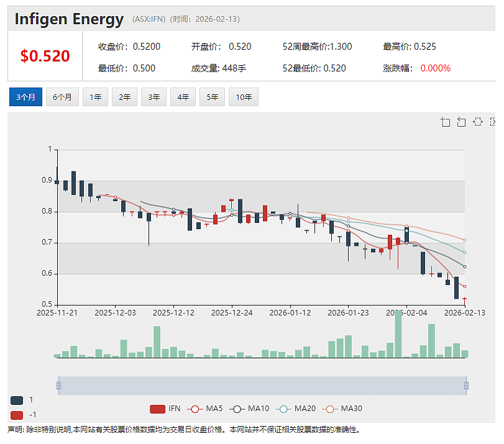This screenshot has width=504, height=444.
Task: Click the 0.8 y-axis price label
Action: pyautogui.click(x=47, y=211)
